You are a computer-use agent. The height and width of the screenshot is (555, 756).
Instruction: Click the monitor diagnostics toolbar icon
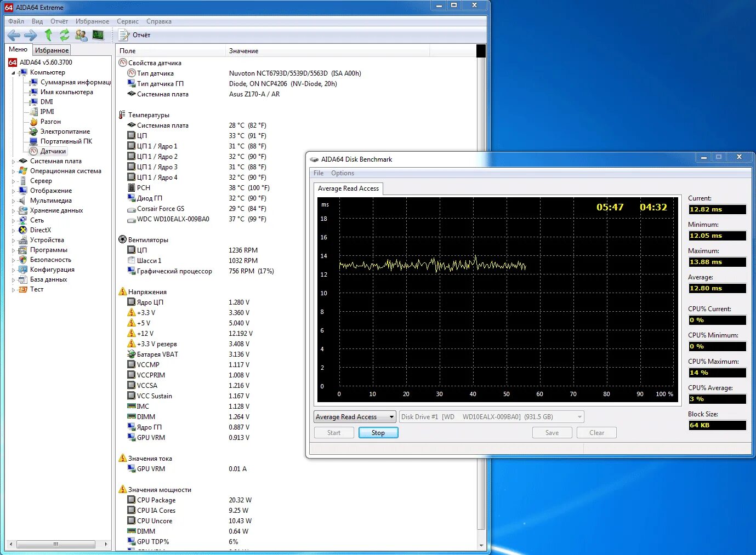[x=98, y=35]
